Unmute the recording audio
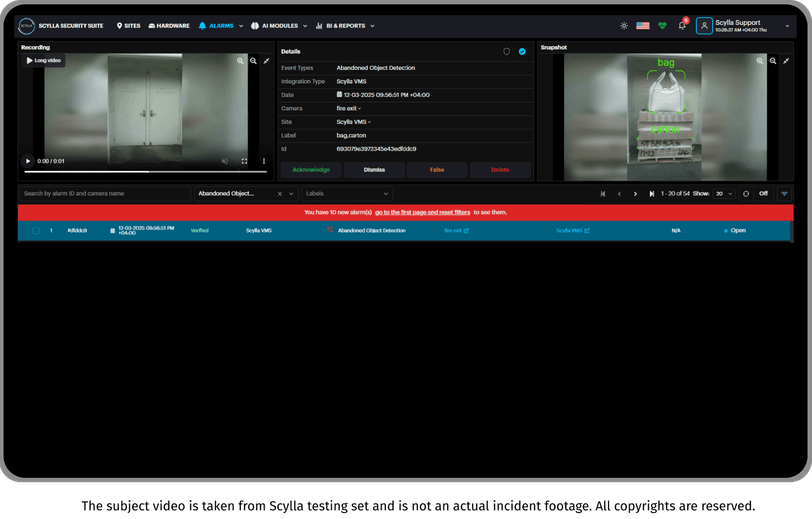This screenshot has width=812, height=519. 225,161
